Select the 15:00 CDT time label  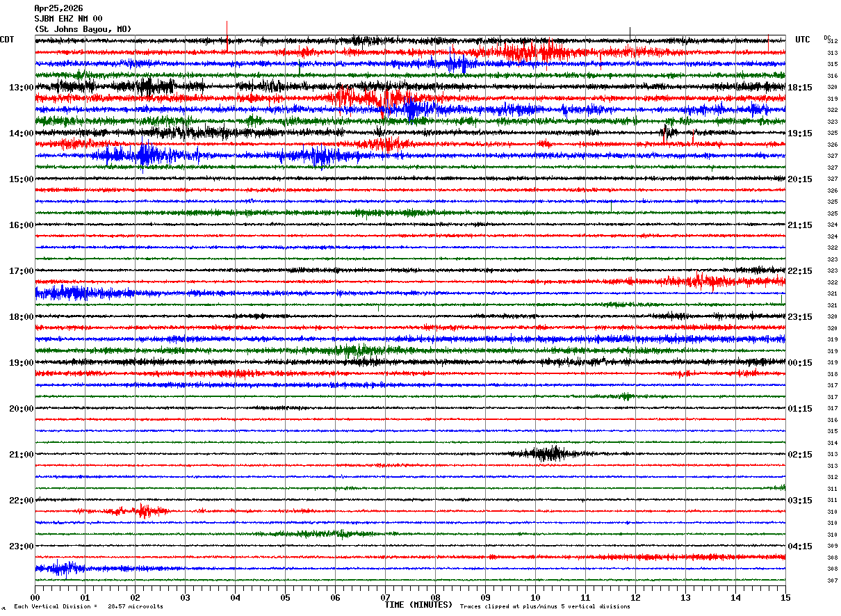pyautogui.click(x=21, y=179)
